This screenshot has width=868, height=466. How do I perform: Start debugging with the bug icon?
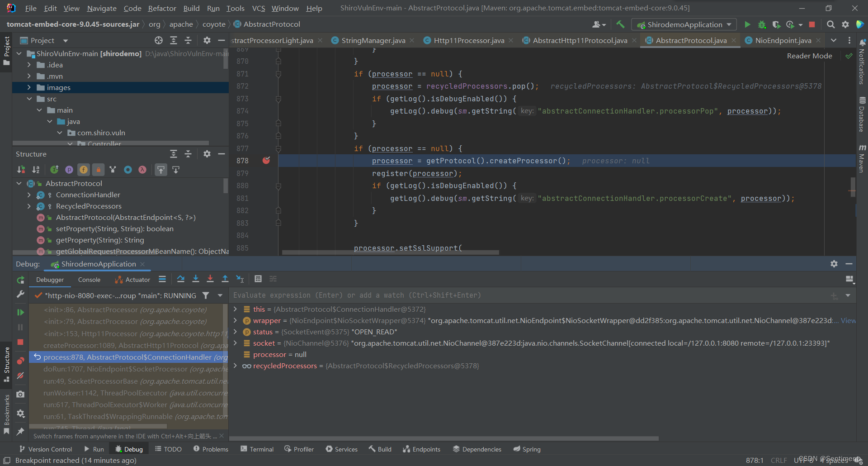point(762,24)
